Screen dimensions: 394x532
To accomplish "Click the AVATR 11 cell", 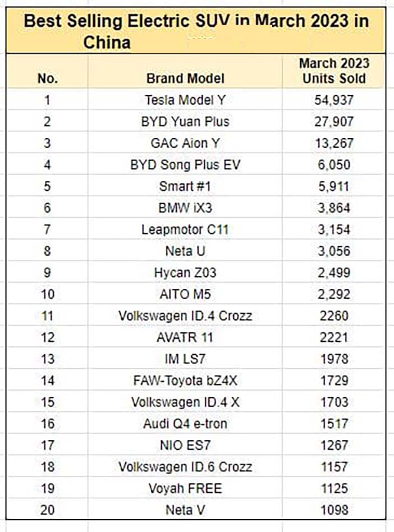I will (185, 337).
